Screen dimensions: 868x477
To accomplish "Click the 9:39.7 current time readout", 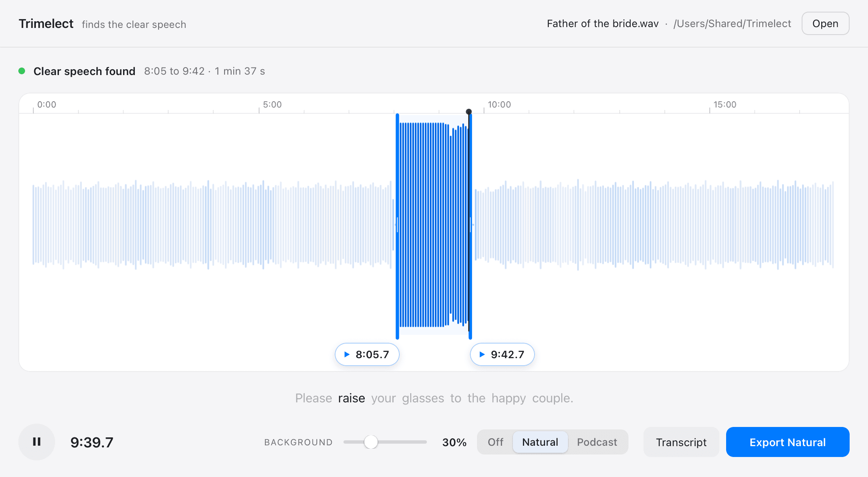I will (92, 442).
